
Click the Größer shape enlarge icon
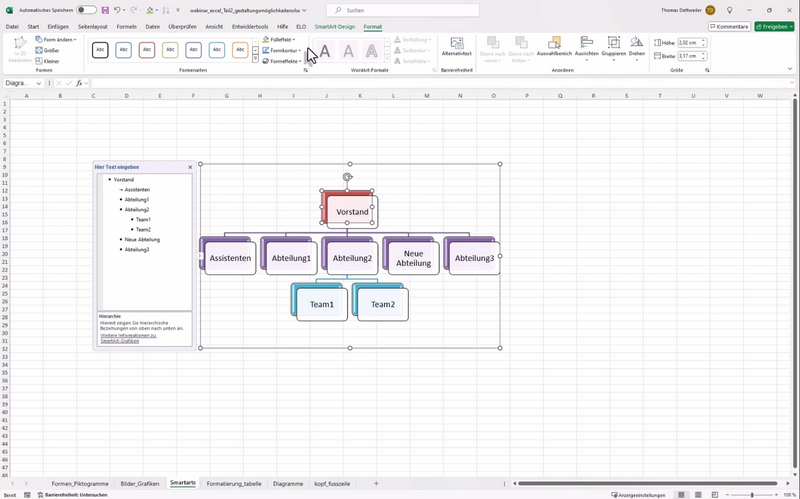point(46,50)
